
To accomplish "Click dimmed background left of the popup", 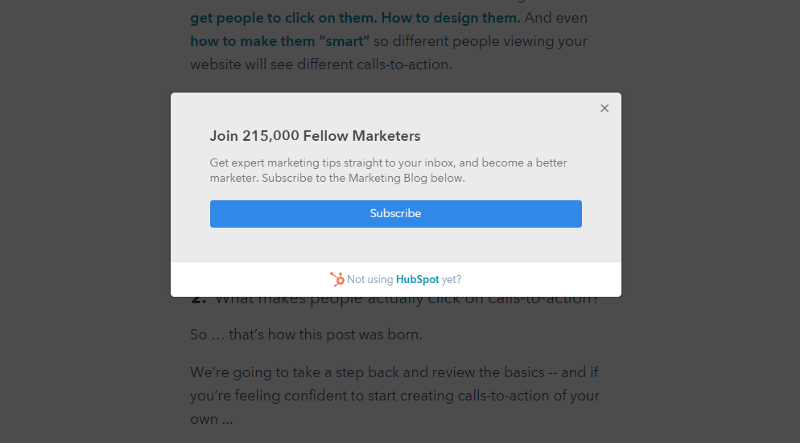I will 85,220.
